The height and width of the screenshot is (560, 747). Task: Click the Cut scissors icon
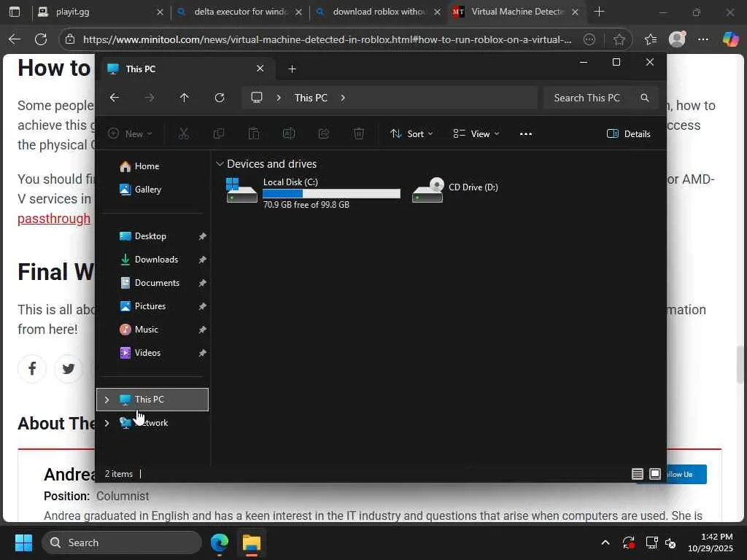(183, 134)
